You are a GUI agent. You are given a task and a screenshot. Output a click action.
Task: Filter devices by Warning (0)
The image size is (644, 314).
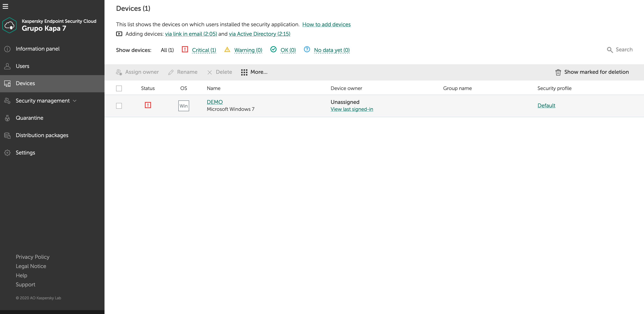[x=248, y=50]
